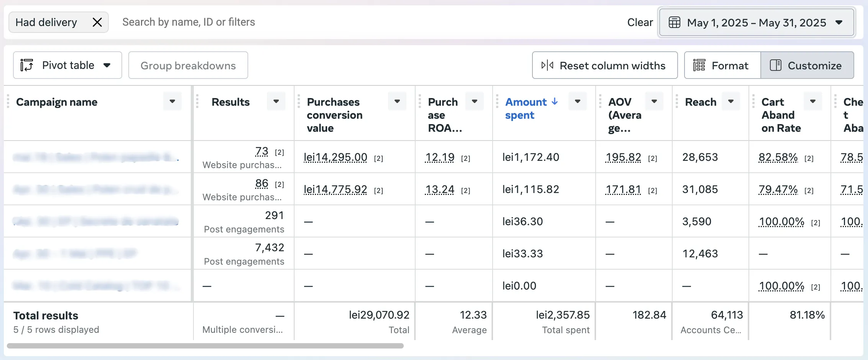Open Results column dropdown arrow

(x=276, y=101)
